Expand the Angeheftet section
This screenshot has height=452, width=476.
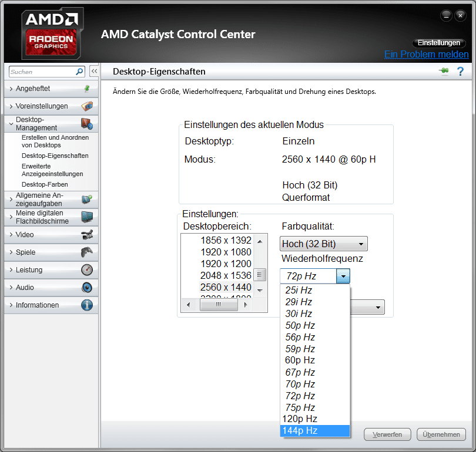click(x=11, y=89)
